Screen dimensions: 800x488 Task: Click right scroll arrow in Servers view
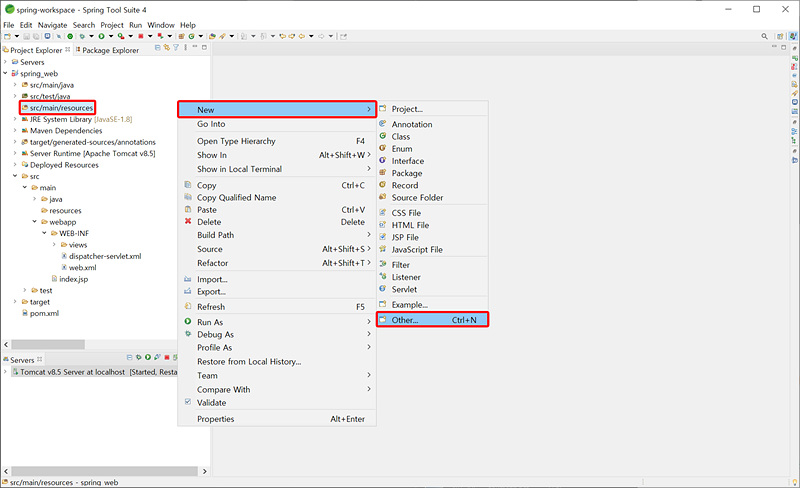coord(205,471)
